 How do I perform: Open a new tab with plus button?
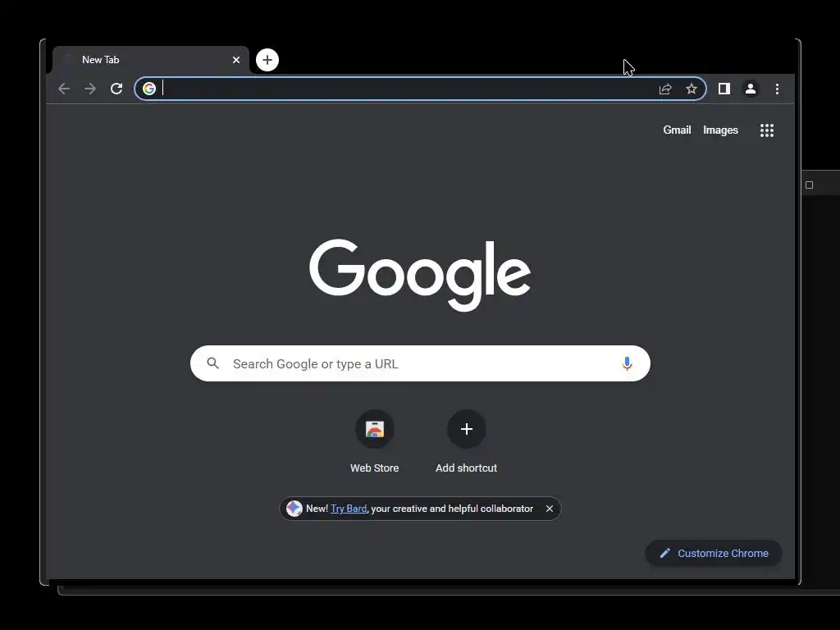[267, 60]
